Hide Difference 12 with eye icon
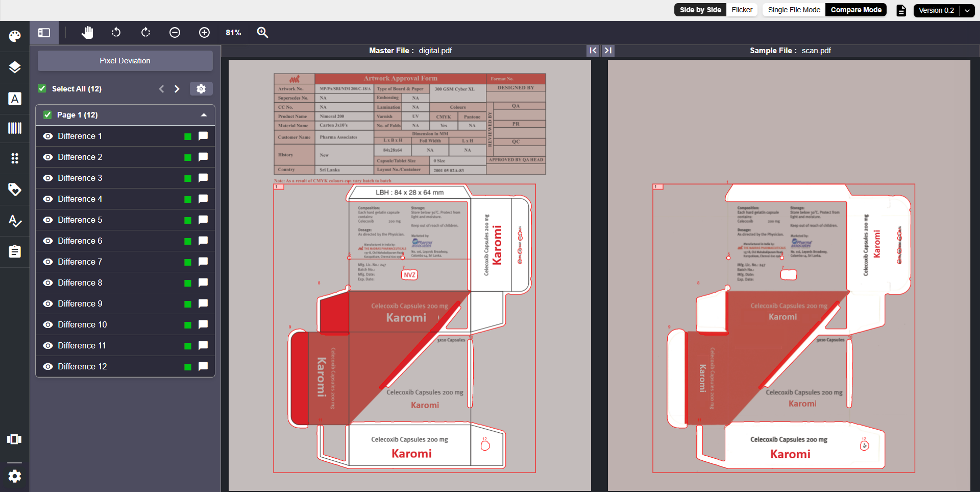980x492 pixels. 48,367
